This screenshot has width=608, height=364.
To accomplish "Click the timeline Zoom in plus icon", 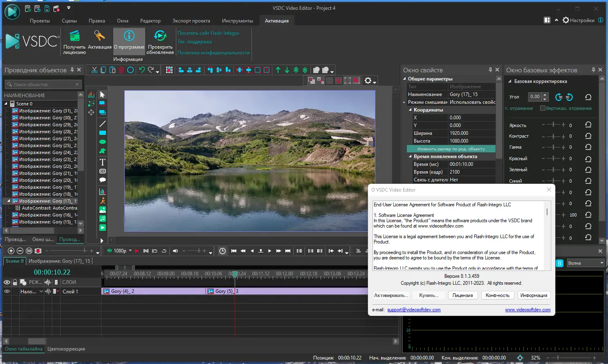I will pos(11,251).
